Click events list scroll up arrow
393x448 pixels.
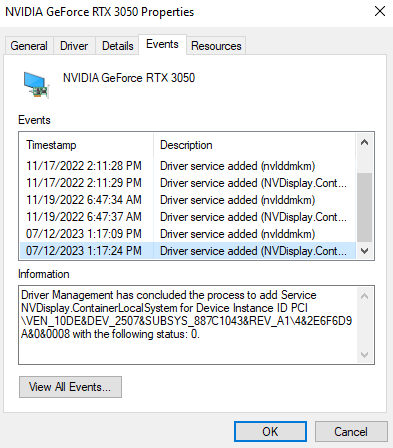point(364,143)
